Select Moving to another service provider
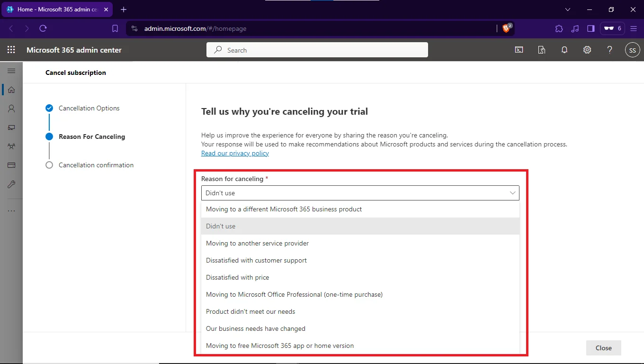644x364 pixels. pos(360,243)
